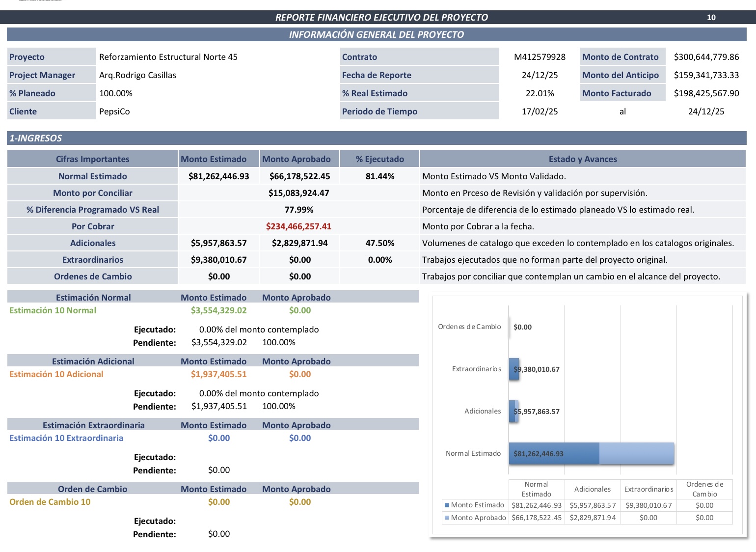Click the Fecha de Reporte date 24/12/25
The image size is (756, 552).
click(540, 75)
